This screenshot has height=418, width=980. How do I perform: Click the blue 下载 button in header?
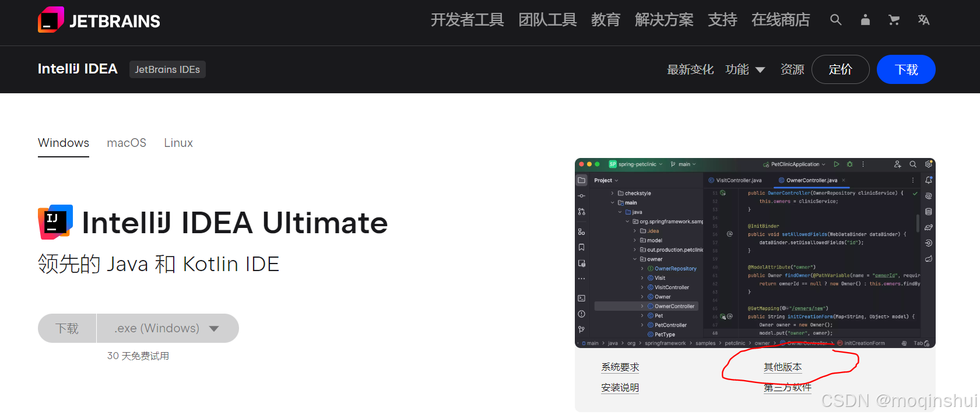[x=906, y=69]
